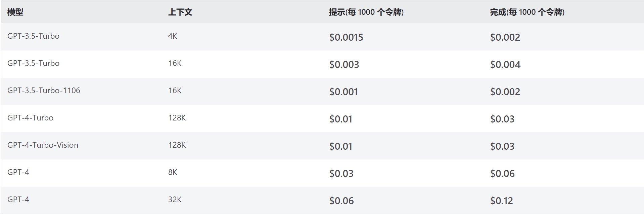Select the GPT-4-Turbo-Vision model cell
The height and width of the screenshot is (215, 644).
[x=43, y=145]
